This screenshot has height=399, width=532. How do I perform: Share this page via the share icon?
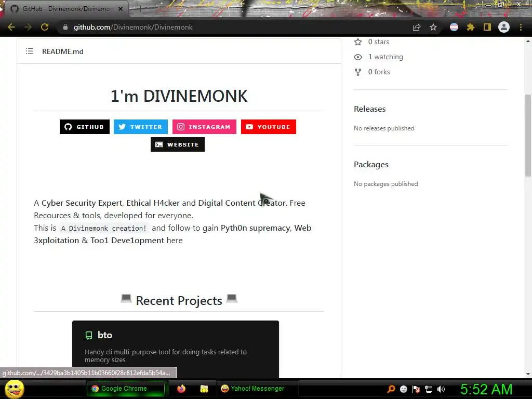pyautogui.click(x=417, y=27)
